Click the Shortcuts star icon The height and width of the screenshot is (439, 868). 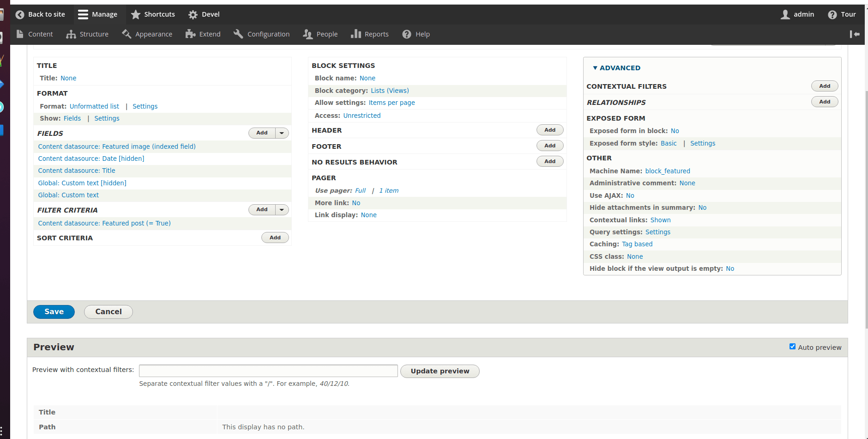point(136,15)
